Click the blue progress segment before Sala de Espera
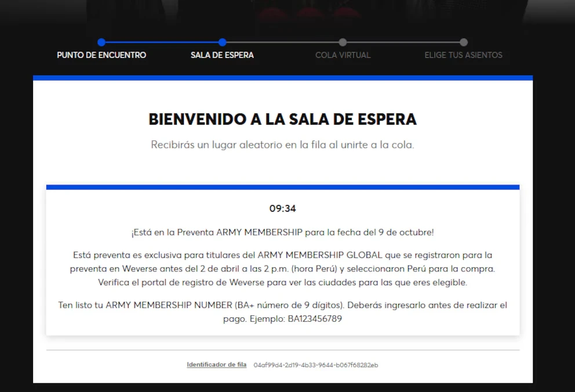Viewport: 575px width, 392px height. [x=162, y=42]
